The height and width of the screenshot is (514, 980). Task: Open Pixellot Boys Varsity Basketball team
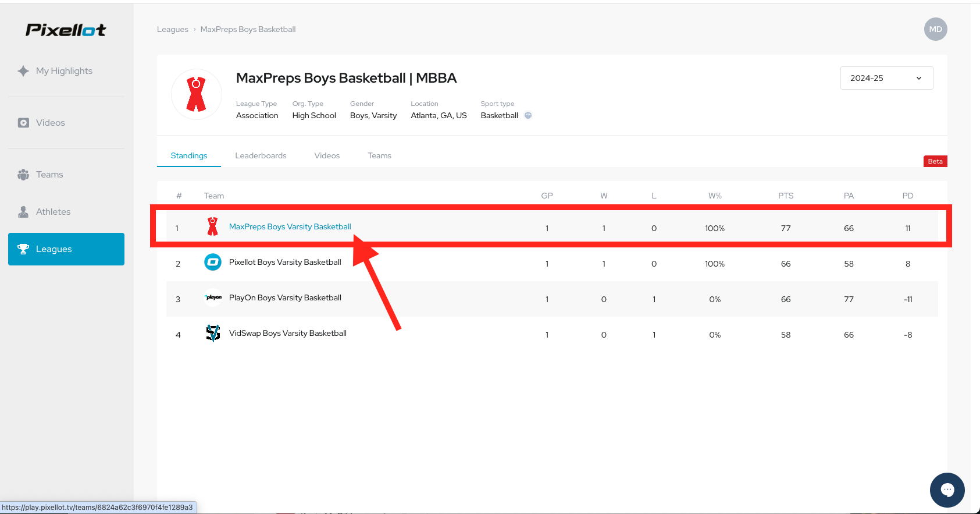(x=285, y=262)
